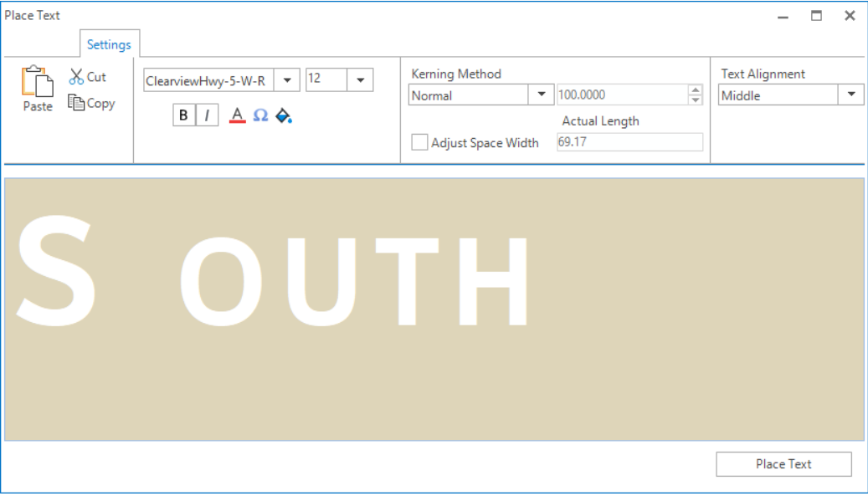This screenshot has height=496, width=868.
Task: Click the Actual Length field
Action: pyautogui.click(x=629, y=143)
